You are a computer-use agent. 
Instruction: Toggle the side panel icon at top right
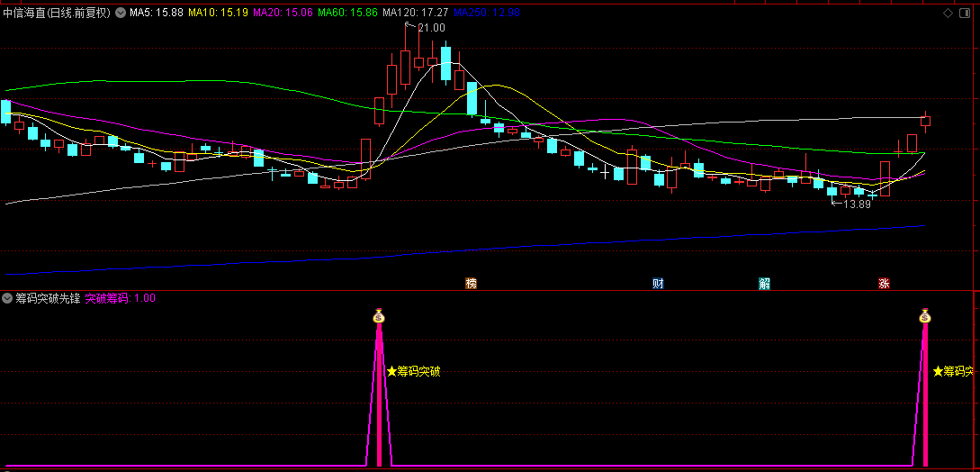(965, 13)
